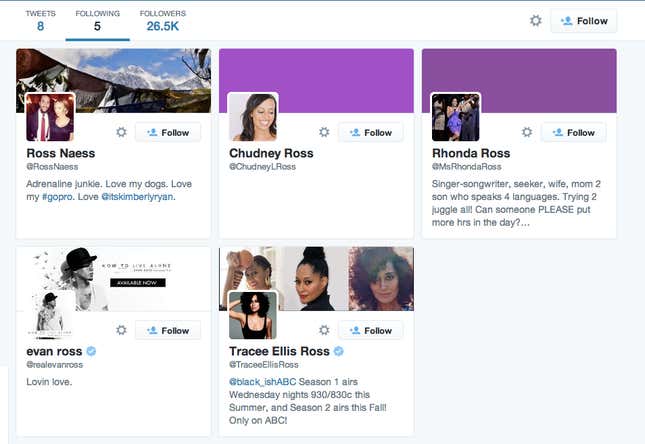645x444 pixels.
Task: Click the @MsRhondaRoss handle
Action: pyautogui.click(x=466, y=167)
